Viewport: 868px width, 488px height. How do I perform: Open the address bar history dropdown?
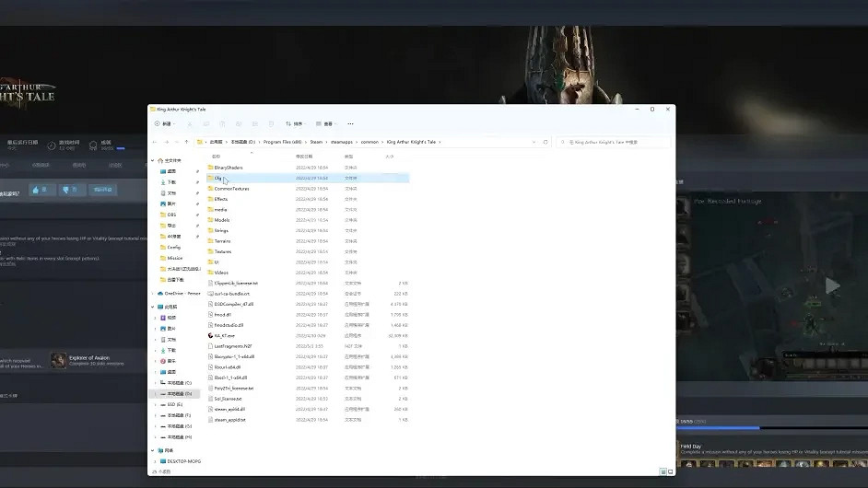tap(535, 142)
